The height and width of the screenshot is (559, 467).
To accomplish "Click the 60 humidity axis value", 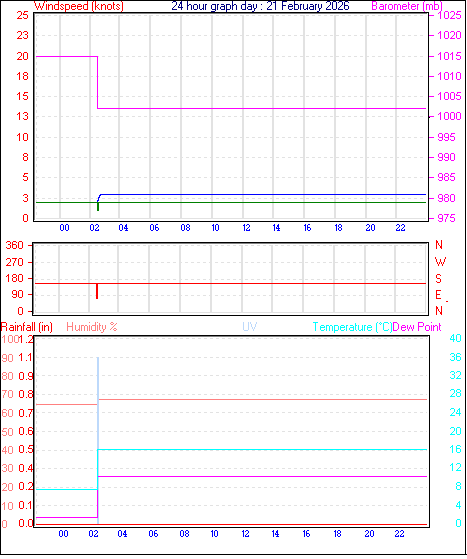I will coord(7,414).
